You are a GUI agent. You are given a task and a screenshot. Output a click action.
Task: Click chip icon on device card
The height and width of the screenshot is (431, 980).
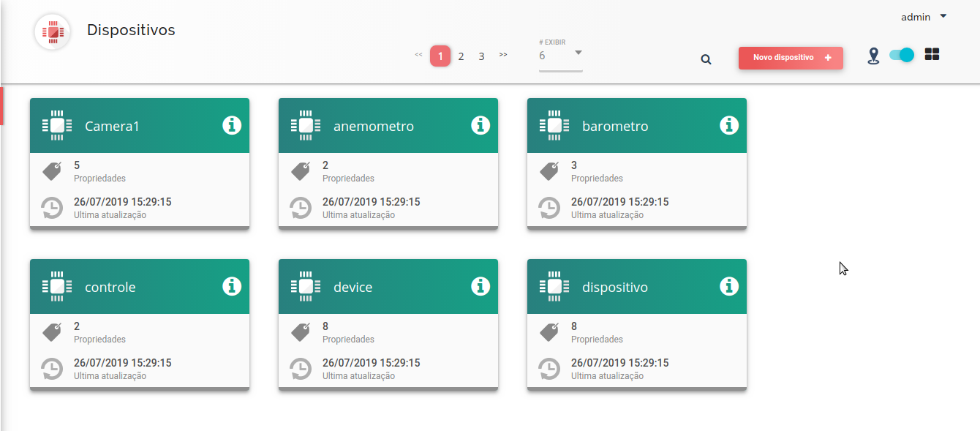click(x=306, y=286)
